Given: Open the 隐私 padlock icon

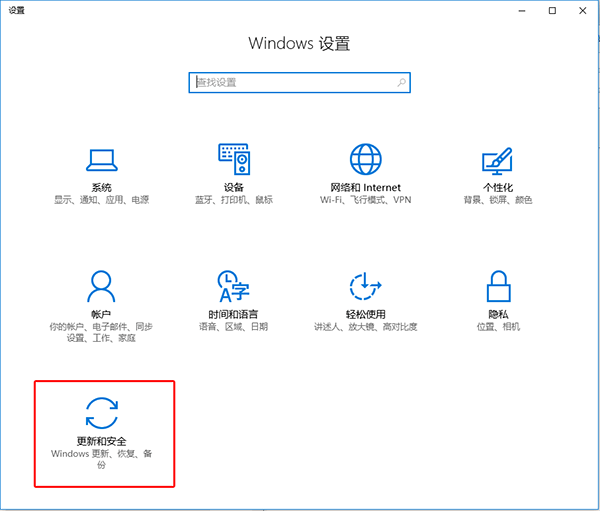Looking at the screenshot, I should [498, 286].
